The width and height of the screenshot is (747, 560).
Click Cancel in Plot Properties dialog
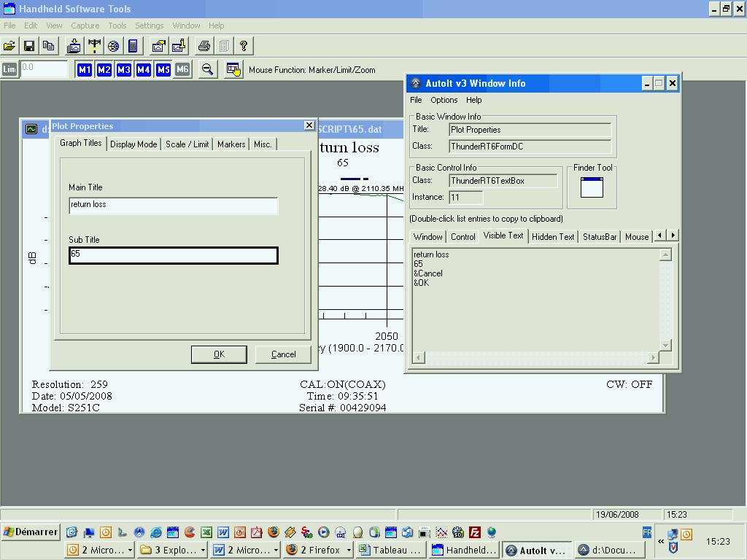tap(283, 354)
